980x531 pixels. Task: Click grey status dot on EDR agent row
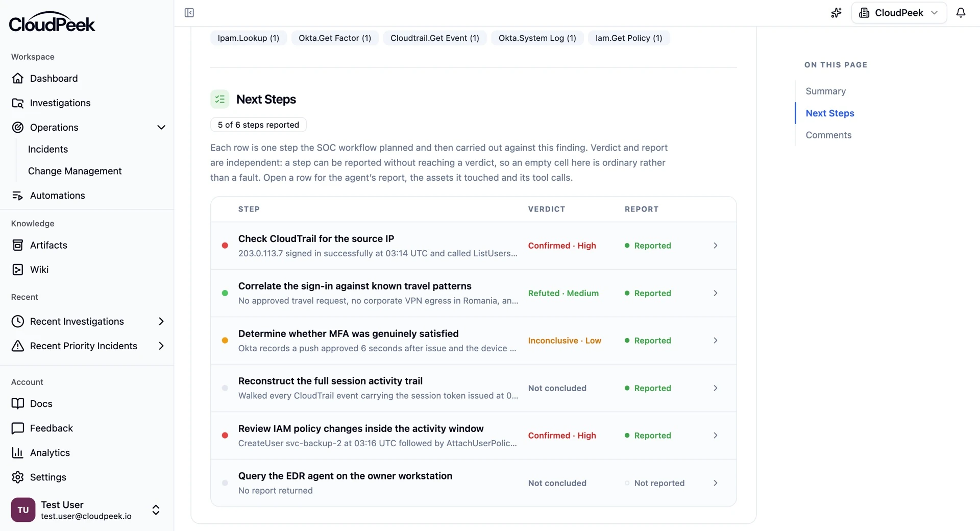pyautogui.click(x=225, y=483)
